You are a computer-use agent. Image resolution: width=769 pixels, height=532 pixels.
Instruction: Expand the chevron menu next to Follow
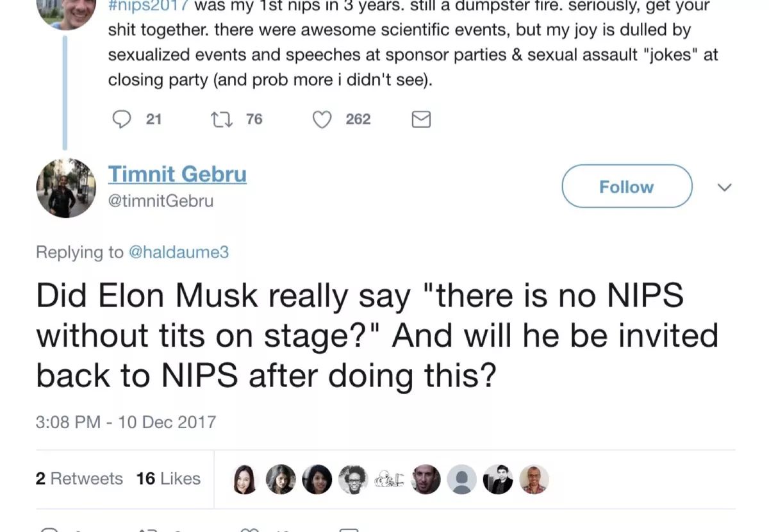pyautogui.click(x=724, y=187)
